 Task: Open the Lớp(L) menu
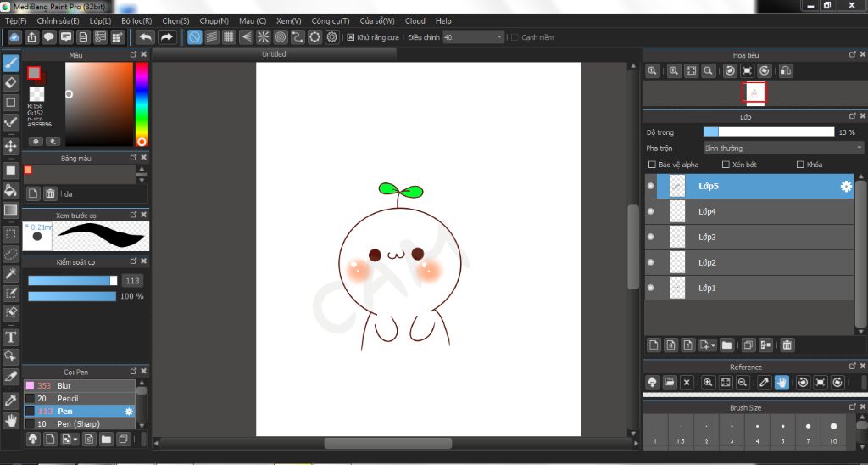(x=100, y=20)
